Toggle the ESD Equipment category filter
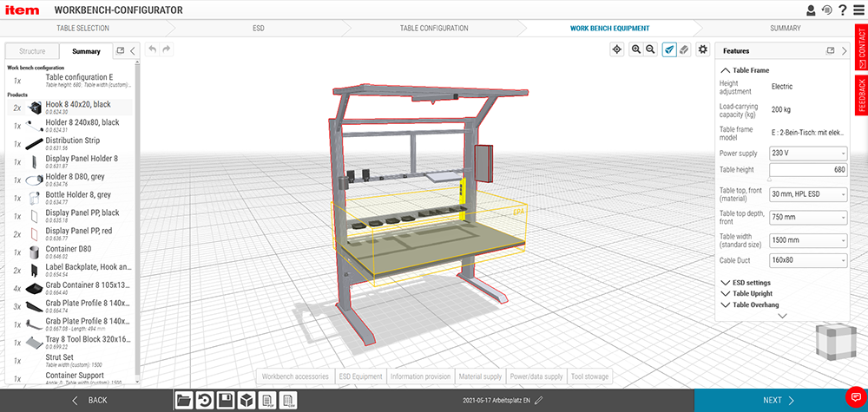The width and height of the screenshot is (868, 412). click(360, 376)
